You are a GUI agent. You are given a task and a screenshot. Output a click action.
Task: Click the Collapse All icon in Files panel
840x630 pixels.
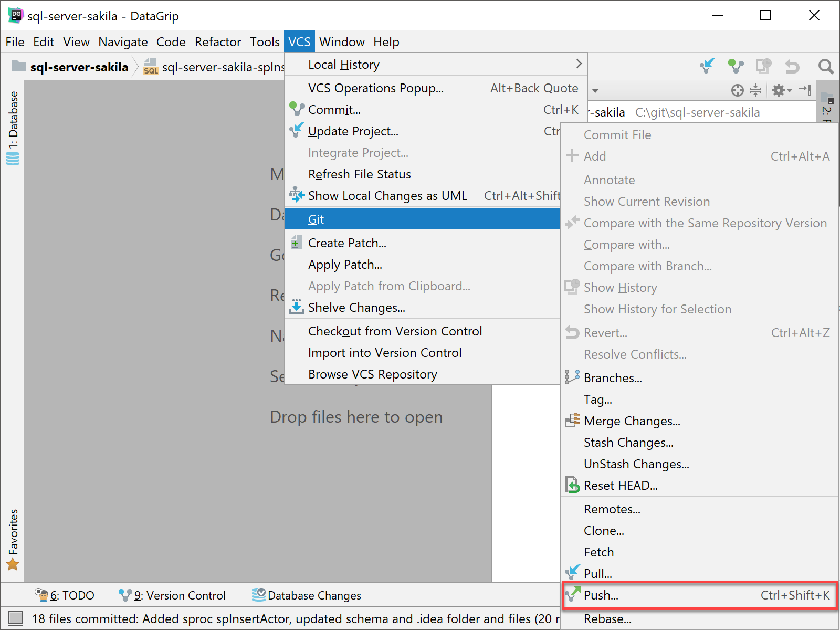755,90
